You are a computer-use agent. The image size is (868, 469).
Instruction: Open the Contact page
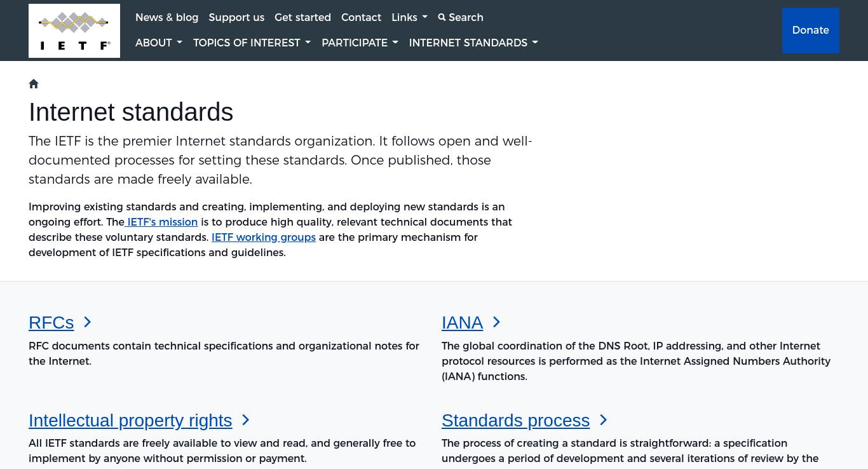[361, 17]
